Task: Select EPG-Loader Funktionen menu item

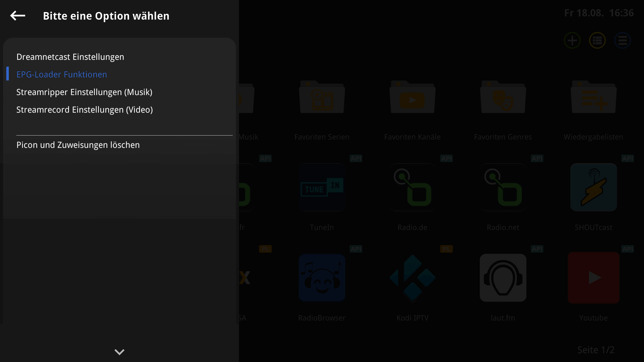Action: point(61,74)
